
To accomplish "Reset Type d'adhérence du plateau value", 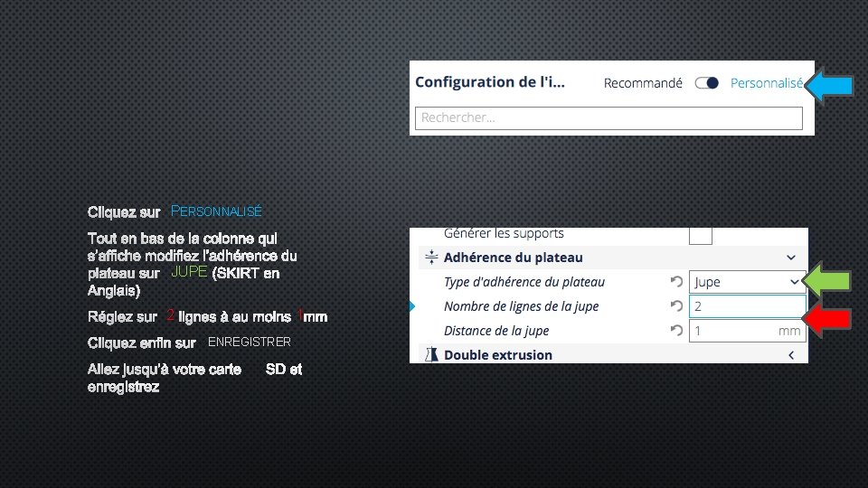I will [x=676, y=282].
